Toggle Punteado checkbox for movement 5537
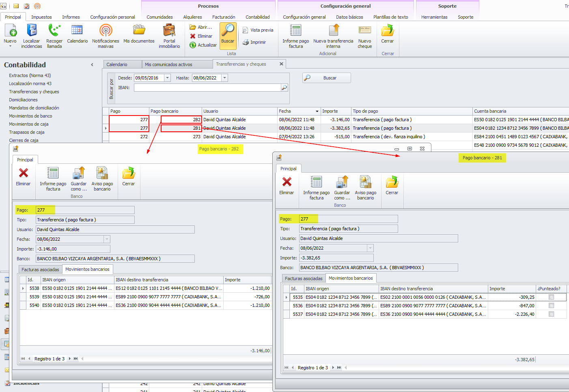The image size is (569, 392). [551, 314]
